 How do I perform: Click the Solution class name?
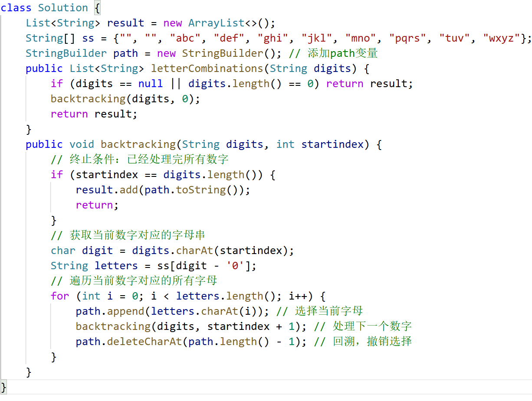point(63,8)
